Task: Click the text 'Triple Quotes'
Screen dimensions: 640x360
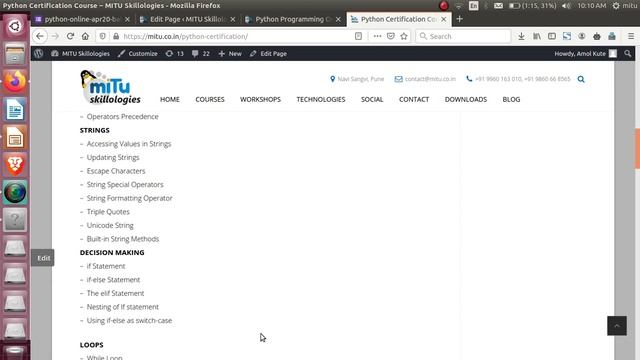Action: point(108,212)
